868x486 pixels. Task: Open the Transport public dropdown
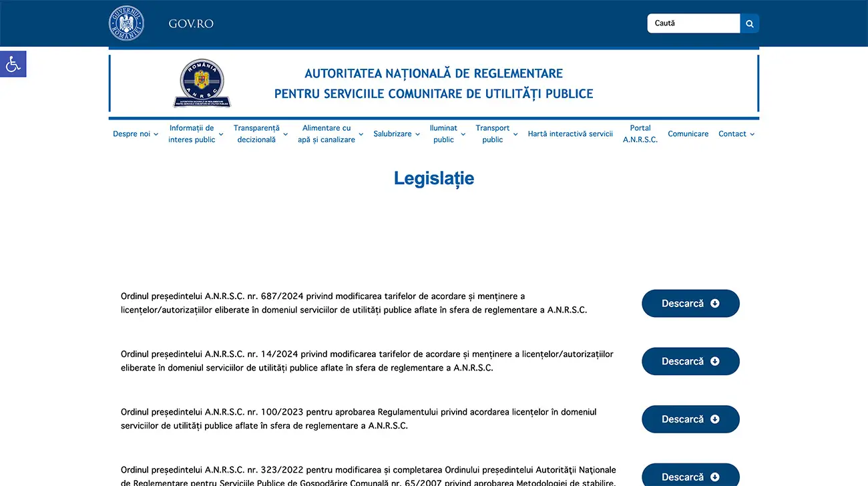(x=496, y=134)
